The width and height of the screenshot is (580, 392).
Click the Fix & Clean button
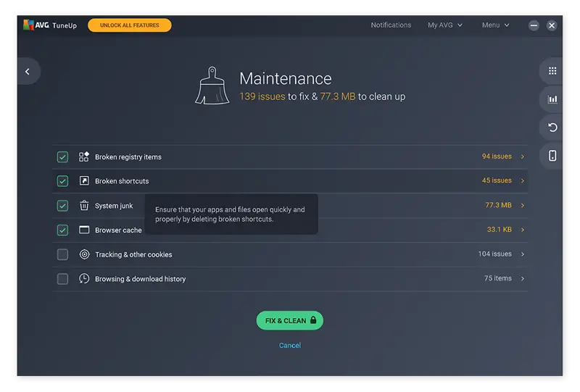[289, 320]
